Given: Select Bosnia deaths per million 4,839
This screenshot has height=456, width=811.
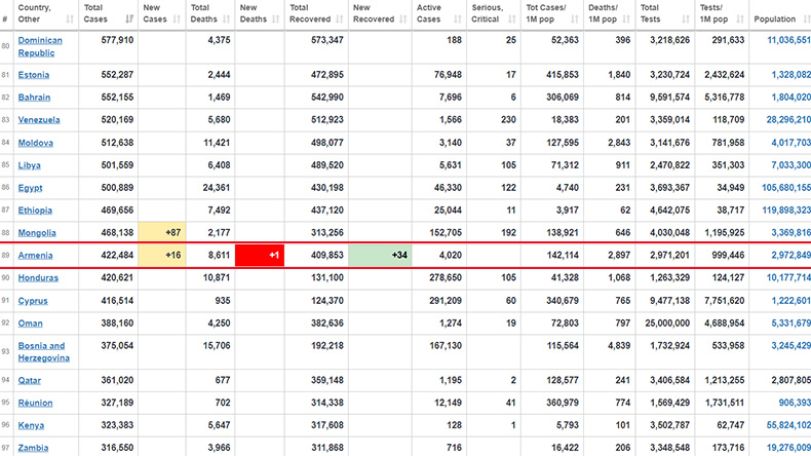Looking at the screenshot, I should pyautogui.click(x=619, y=346).
